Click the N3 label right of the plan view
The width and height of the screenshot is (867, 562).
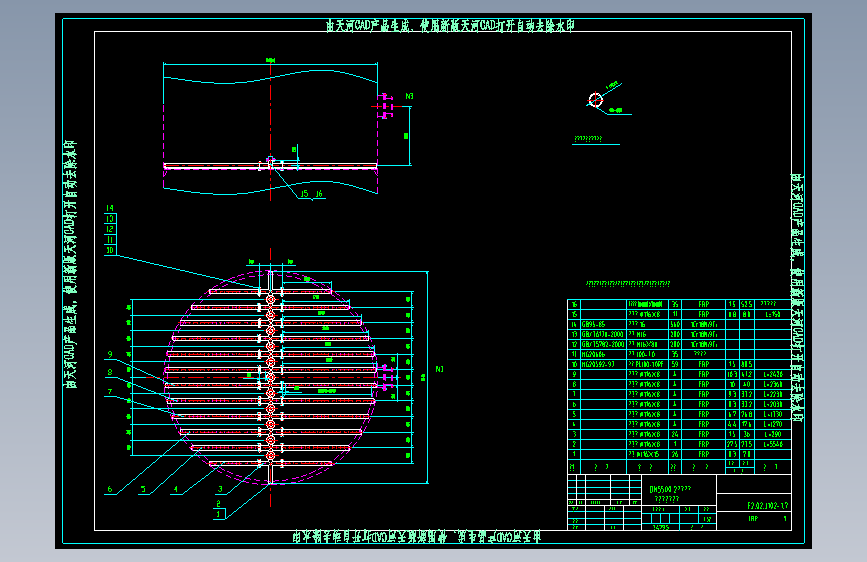439,369
